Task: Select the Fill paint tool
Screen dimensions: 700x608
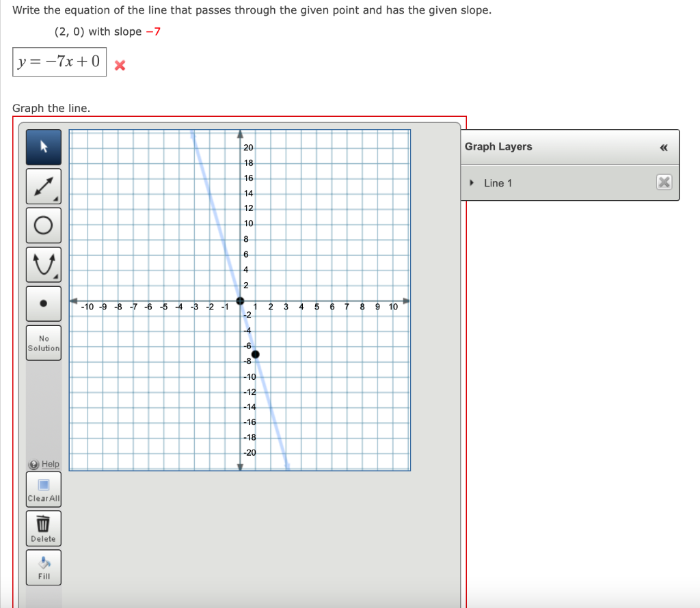Action: pyautogui.click(x=43, y=566)
